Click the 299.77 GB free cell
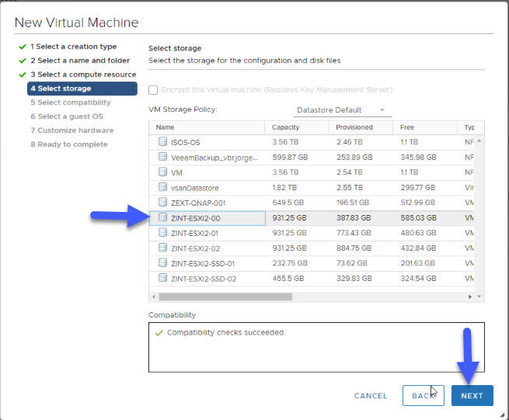Image resolution: width=509 pixels, height=420 pixels. (x=418, y=187)
